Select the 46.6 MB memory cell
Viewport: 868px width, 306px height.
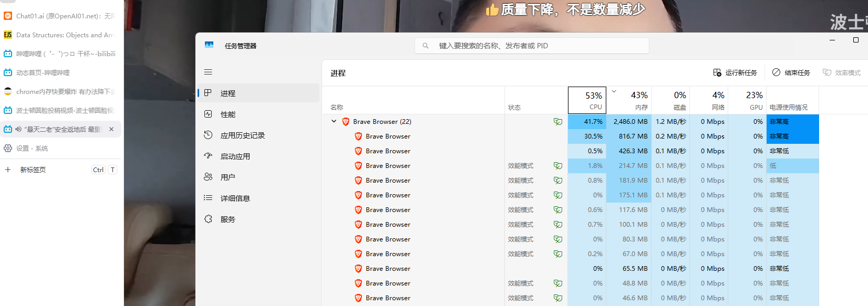pyautogui.click(x=629, y=298)
